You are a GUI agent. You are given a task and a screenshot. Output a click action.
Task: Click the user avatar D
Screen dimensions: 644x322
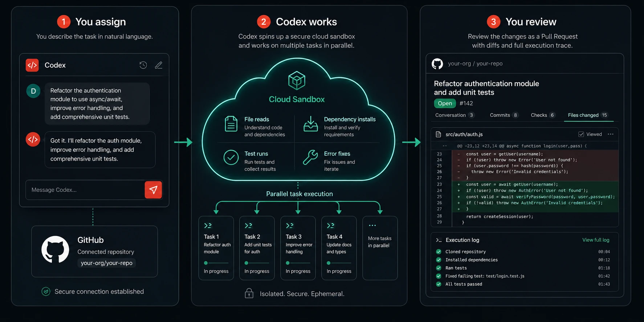pos(33,91)
